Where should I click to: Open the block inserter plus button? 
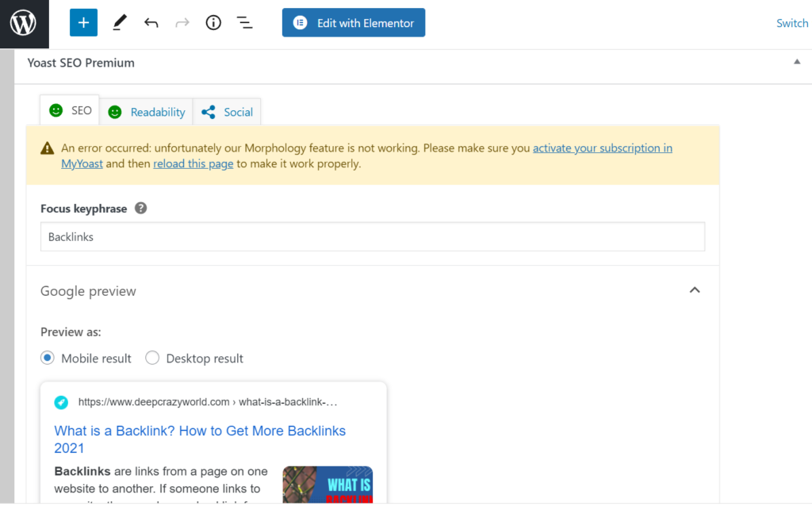click(x=83, y=23)
